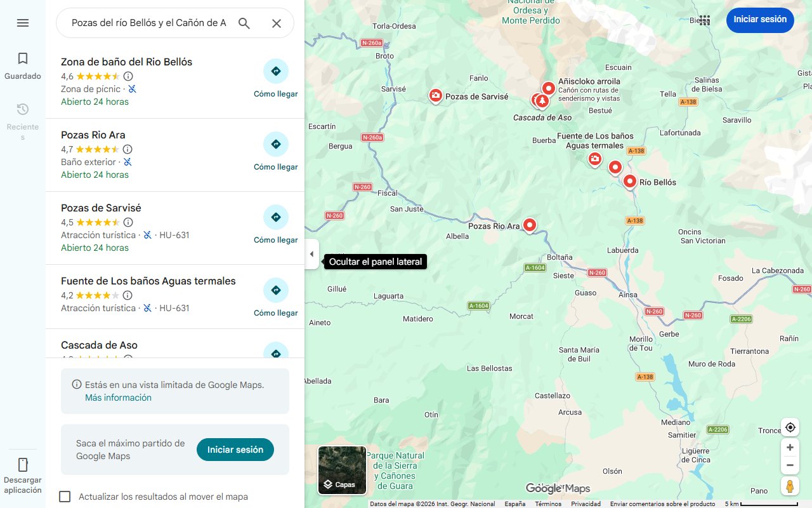Click the Privacidad link in the status bar
Screen dimensions: 812x508
point(586,503)
